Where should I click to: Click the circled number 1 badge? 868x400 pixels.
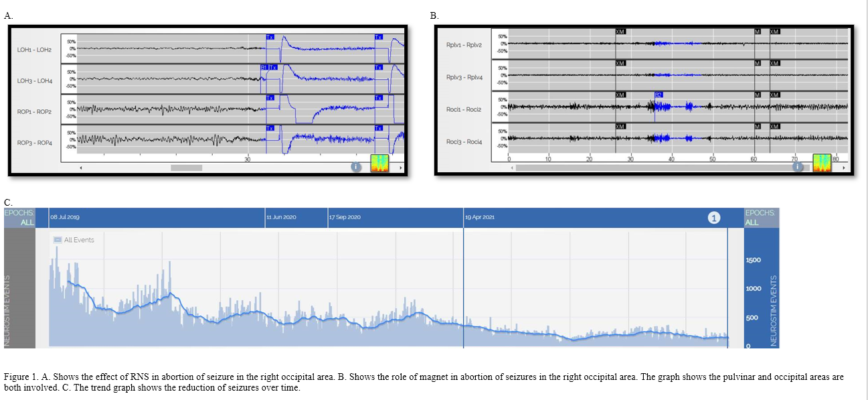coord(714,218)
